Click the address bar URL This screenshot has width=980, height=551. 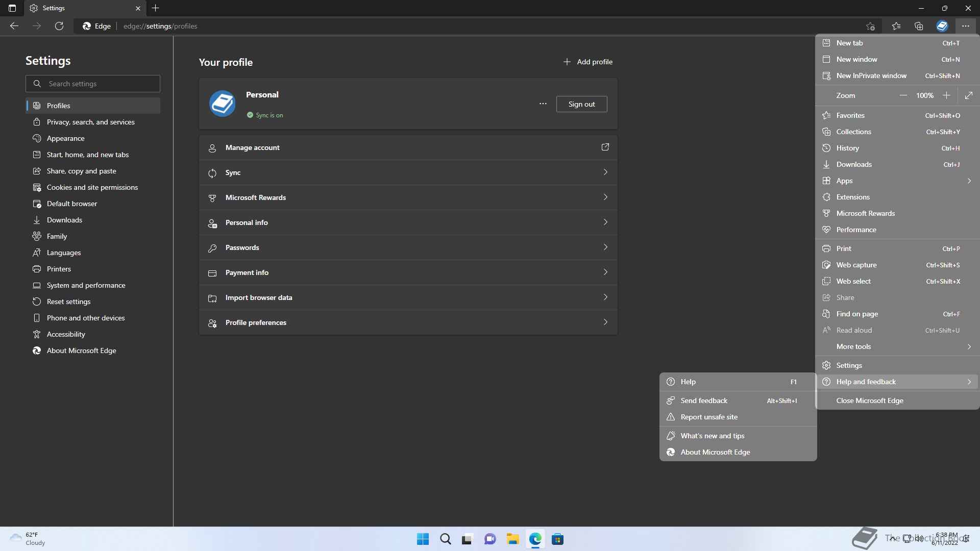click(x=160, y=26)
